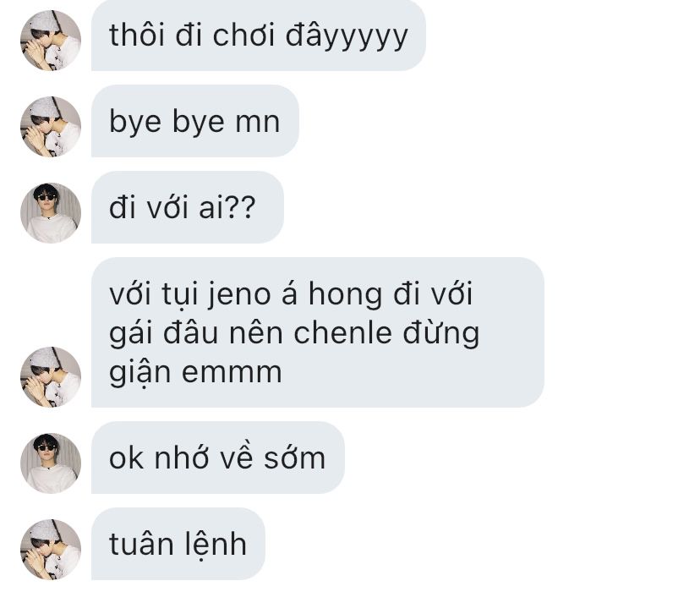Screen dimensions: 700x592
Task: Tap profile picture next to "bye bye mn"
Action: pos(51,126)
